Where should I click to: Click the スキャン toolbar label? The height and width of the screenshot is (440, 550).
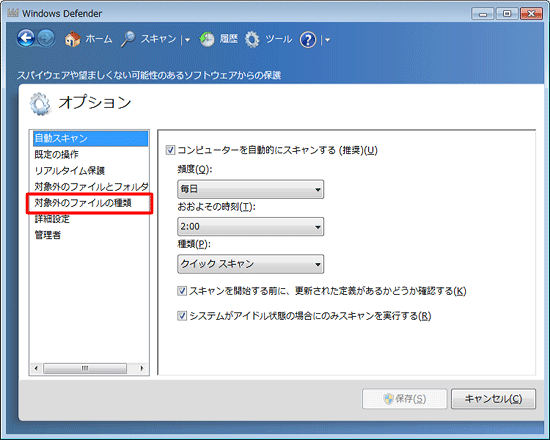coord(158,39)
